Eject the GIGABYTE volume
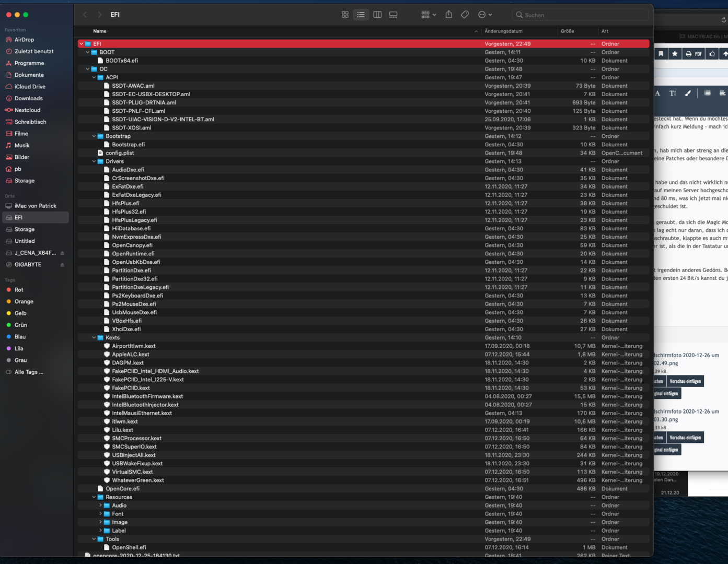The width and height of the screenshot is (728, 564). (62, 265)
